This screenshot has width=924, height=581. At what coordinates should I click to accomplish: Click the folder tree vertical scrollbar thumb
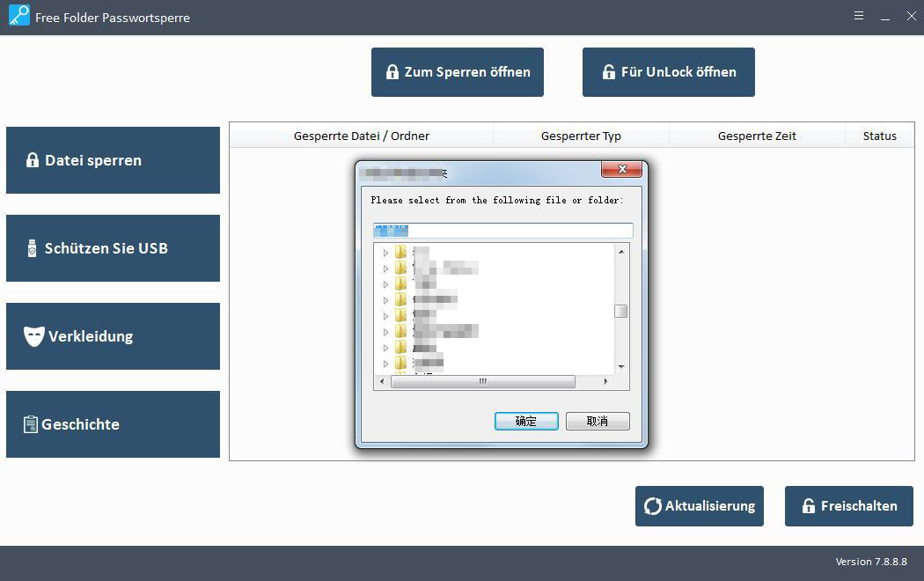click(x=621, y=311)
